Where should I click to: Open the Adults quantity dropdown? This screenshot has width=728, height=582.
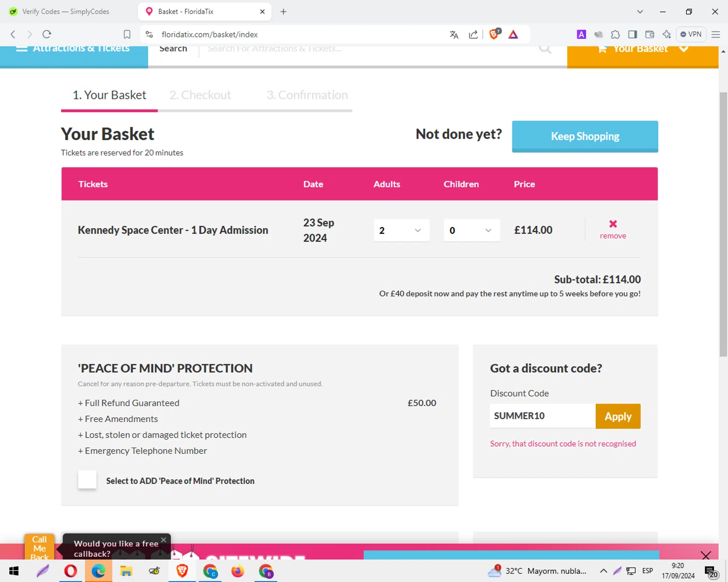pyautogui.click(x=401, y=230)
